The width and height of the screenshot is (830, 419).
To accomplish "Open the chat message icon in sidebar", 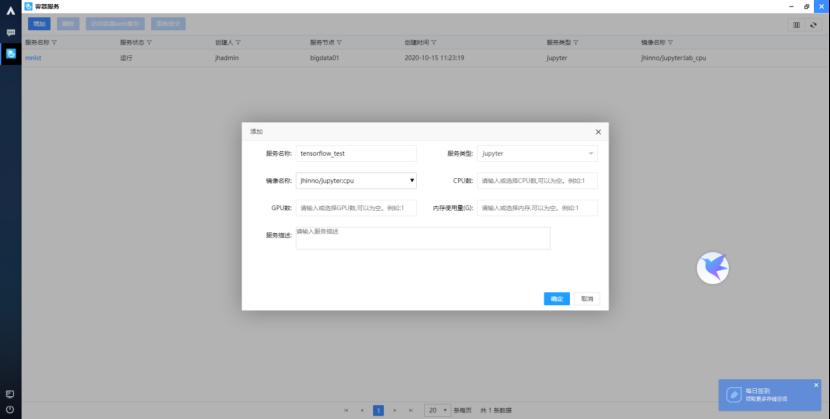I will point(10,32).
